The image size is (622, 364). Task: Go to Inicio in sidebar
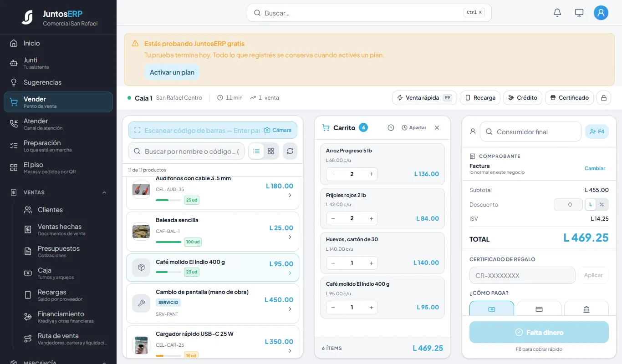[58, 43]
